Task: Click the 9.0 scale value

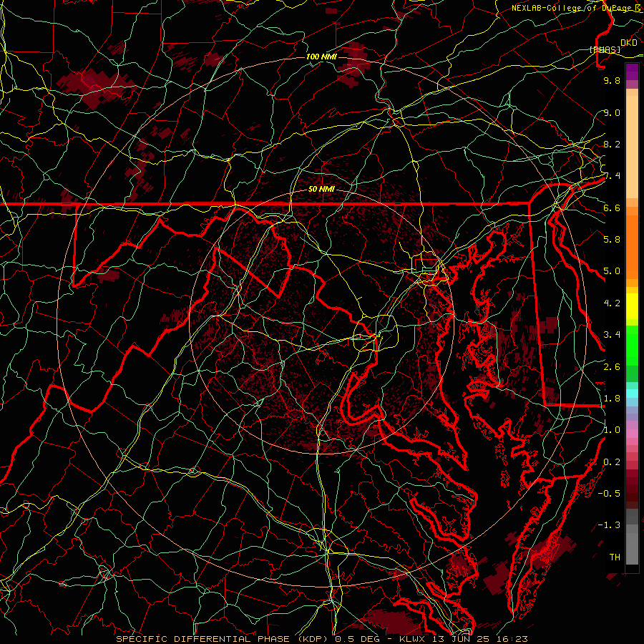Action: [612, 112]
